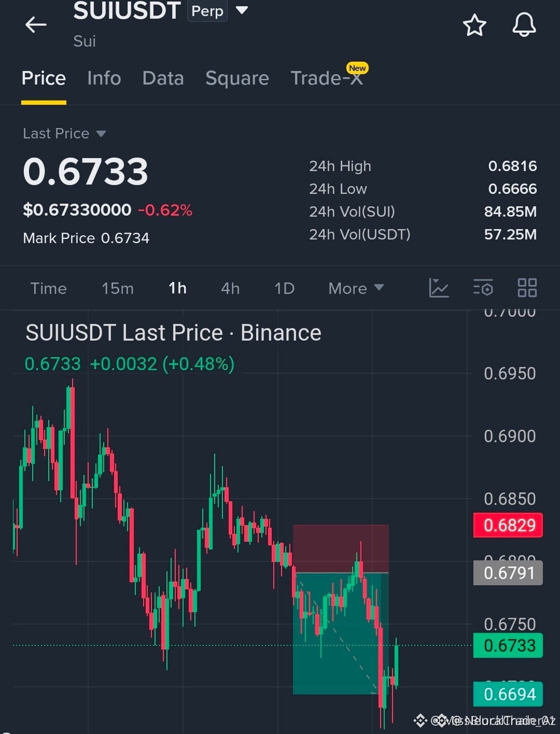Click the -0.62% change value

(x=165, y=210)
